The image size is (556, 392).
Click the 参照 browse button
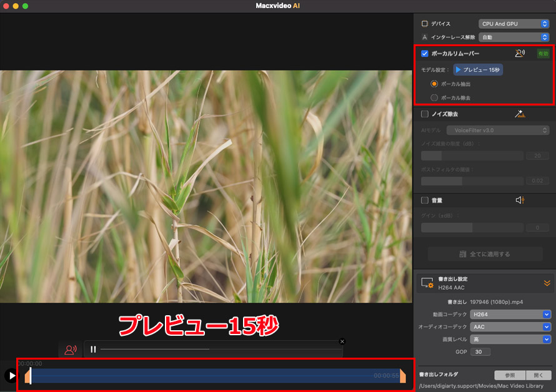click(509, 375)
